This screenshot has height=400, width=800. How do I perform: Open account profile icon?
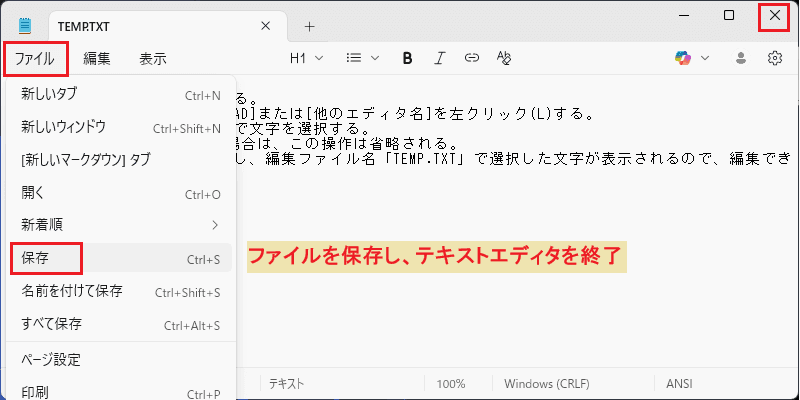741,58
